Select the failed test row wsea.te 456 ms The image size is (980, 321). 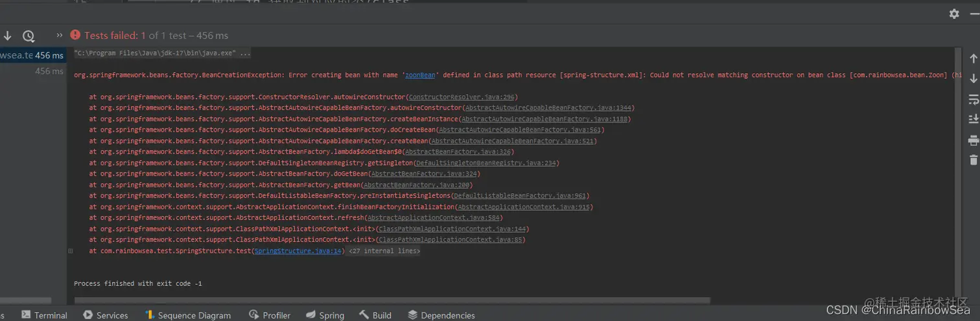[32, 55]
